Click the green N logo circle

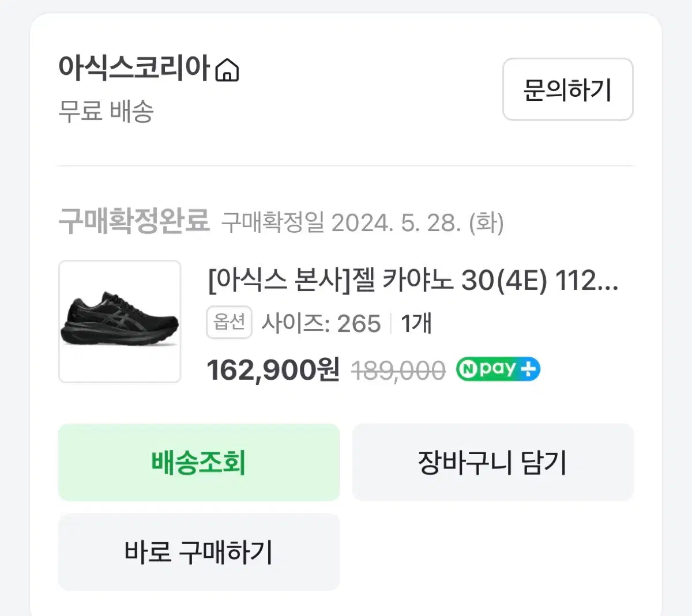(467, 369)
